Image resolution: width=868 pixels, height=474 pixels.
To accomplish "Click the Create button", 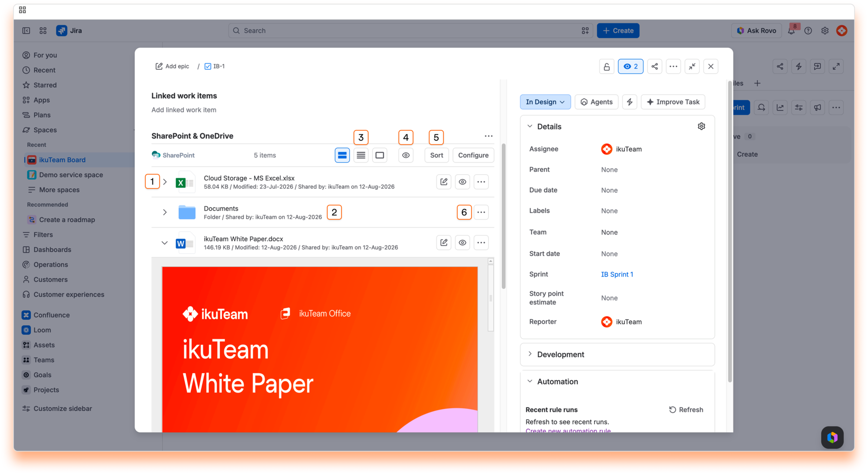I will [618, 30].
